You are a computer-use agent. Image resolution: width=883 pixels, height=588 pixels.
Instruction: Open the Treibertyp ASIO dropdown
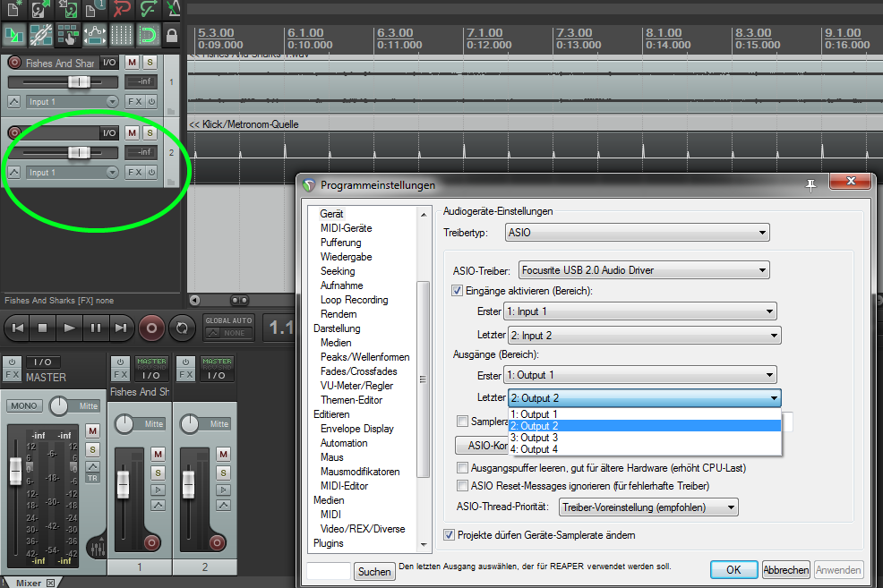coord(636,233)
